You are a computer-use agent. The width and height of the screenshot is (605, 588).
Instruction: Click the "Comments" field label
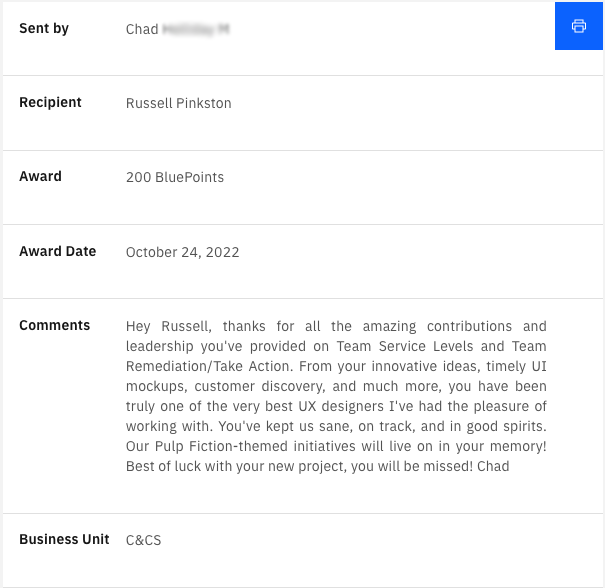[54, 325]
